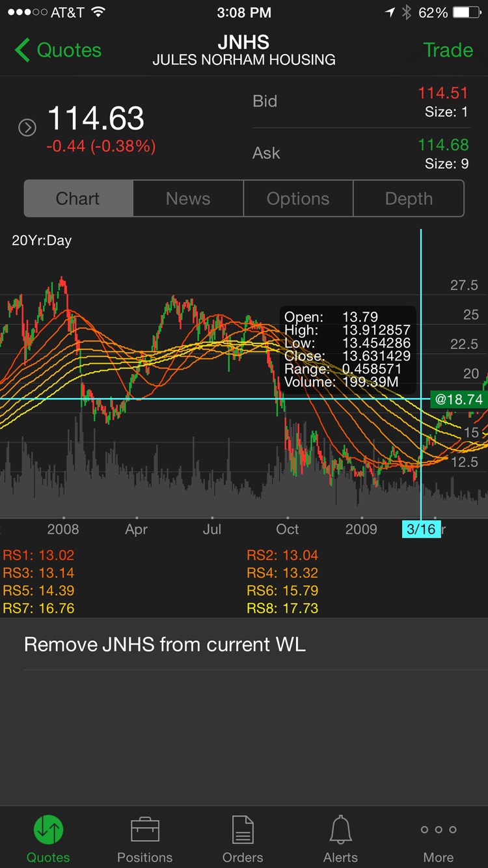Tap the 3/16 date crosshair marker
488x868 pixels.
pos(421,529)
